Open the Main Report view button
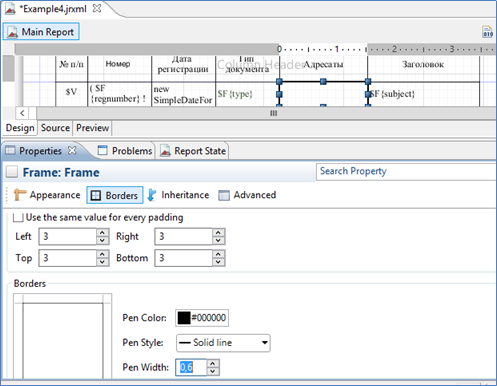Viewport: 497px width, 386px height. pyautogui.click(x=41, y=32)
